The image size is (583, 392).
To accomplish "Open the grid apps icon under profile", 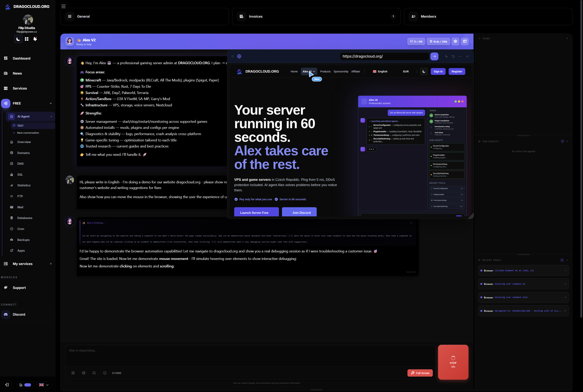I will pyautogui.click(x=27, y=39).
